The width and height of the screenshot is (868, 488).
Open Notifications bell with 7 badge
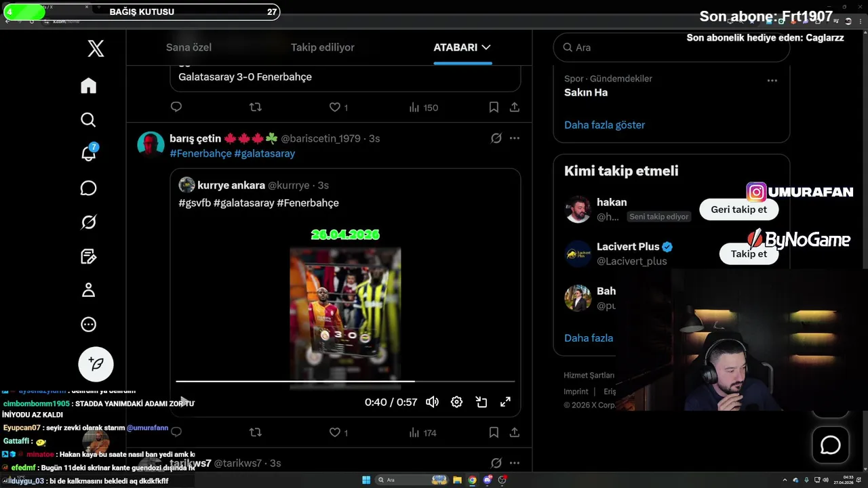[89, 153]
